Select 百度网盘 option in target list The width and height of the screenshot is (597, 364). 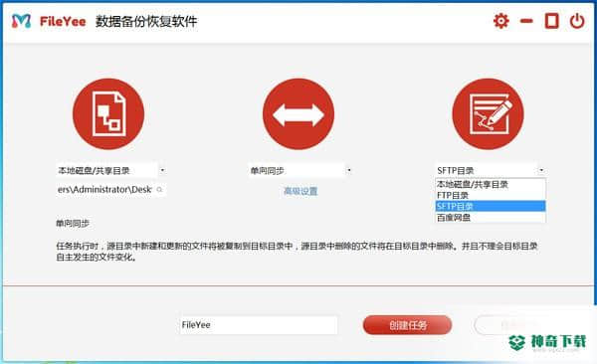491,217
